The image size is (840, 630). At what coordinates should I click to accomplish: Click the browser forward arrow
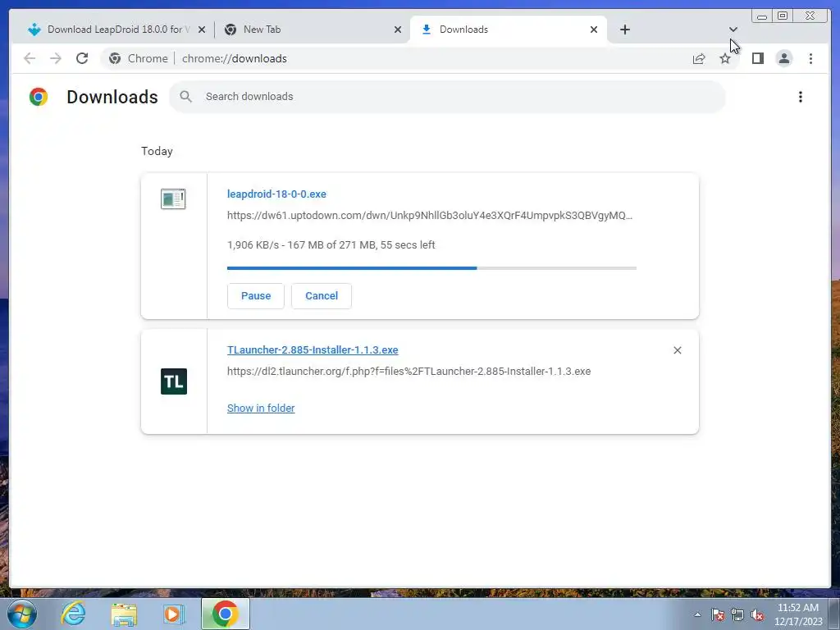click(x=56, y=58)
